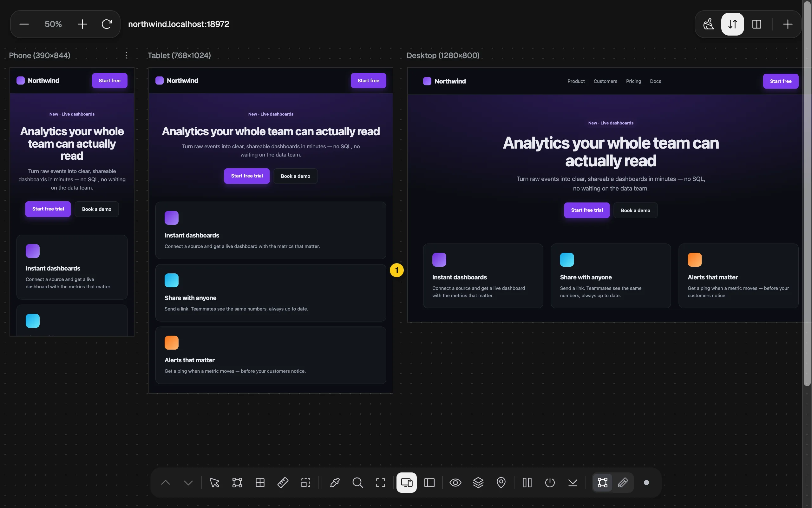This screenshot has height=508, width=812.
Task: Pick the eyedropper color tool
Action: tap(335, 483)
